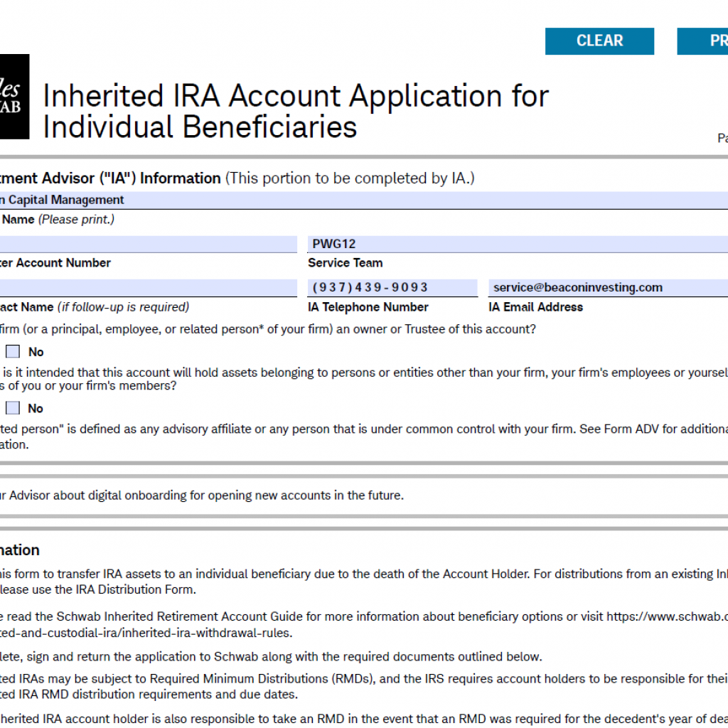Check No for assets belonging to other persons
728x728 pixels.
coord(13,408)
